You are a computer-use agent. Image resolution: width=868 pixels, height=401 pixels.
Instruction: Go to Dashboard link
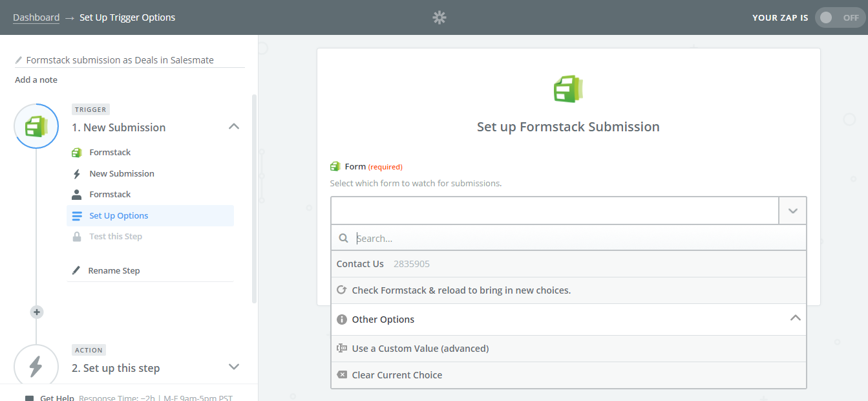tap(36, 17)
